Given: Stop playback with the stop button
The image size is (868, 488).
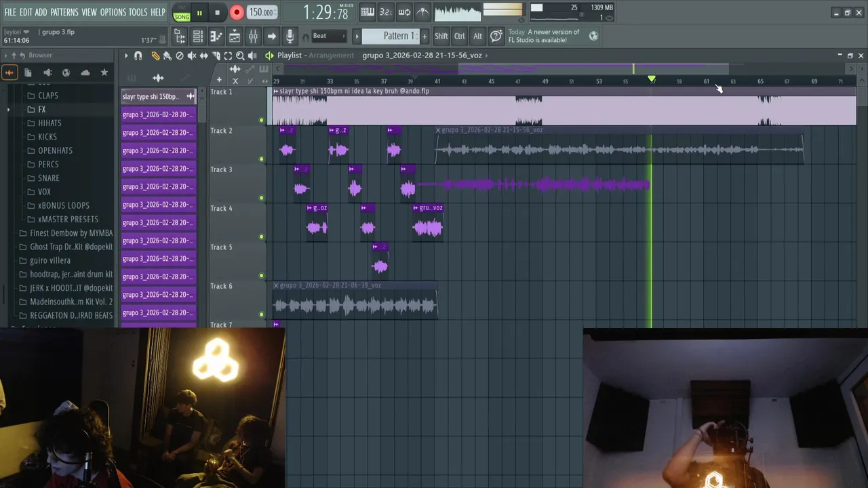Looking at the screenshot, I should [217, 13].
